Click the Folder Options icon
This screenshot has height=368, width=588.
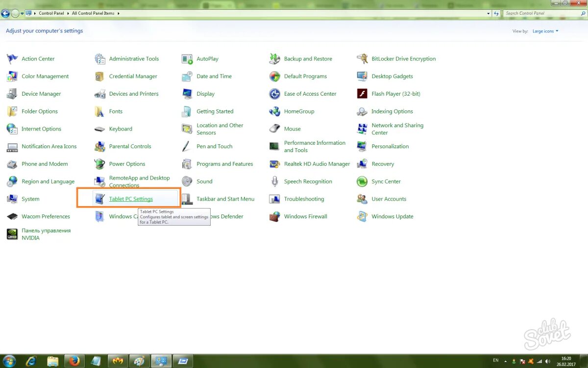pyautogui.click(x=12, y=111)
